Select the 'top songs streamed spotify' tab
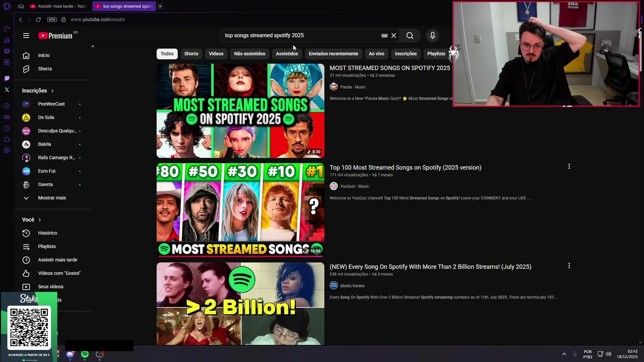Image resolution: width=644 pixels, height=362 pixels. [124, 7]
